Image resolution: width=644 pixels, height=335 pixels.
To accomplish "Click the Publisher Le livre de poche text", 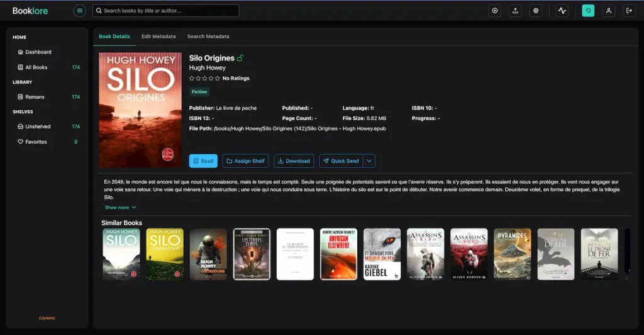I will [x=223, y=108].
